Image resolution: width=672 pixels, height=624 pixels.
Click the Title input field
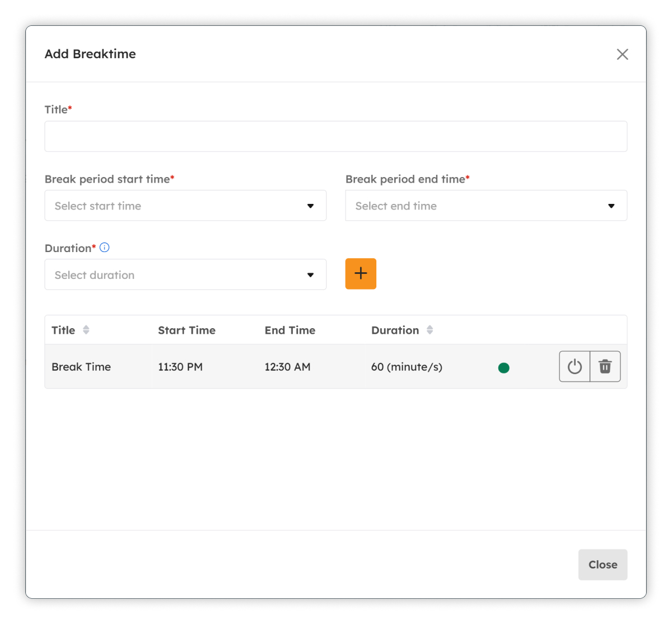(x=336, y=136)
